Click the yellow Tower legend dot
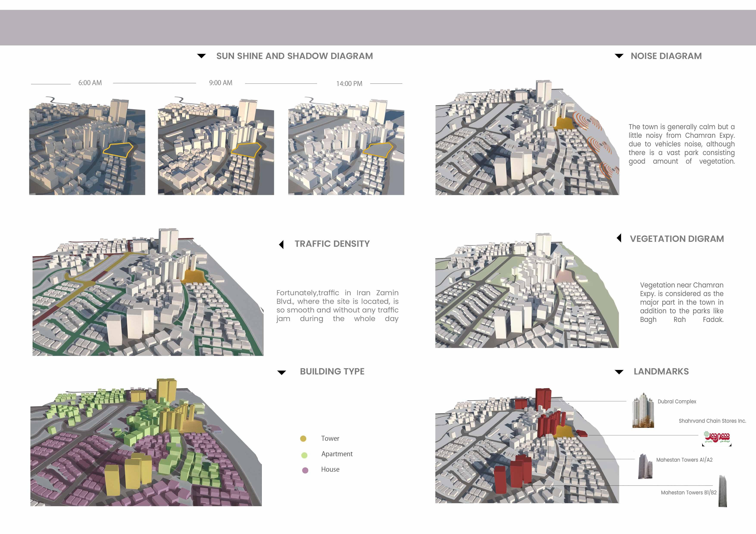 (x=303, y=438)
